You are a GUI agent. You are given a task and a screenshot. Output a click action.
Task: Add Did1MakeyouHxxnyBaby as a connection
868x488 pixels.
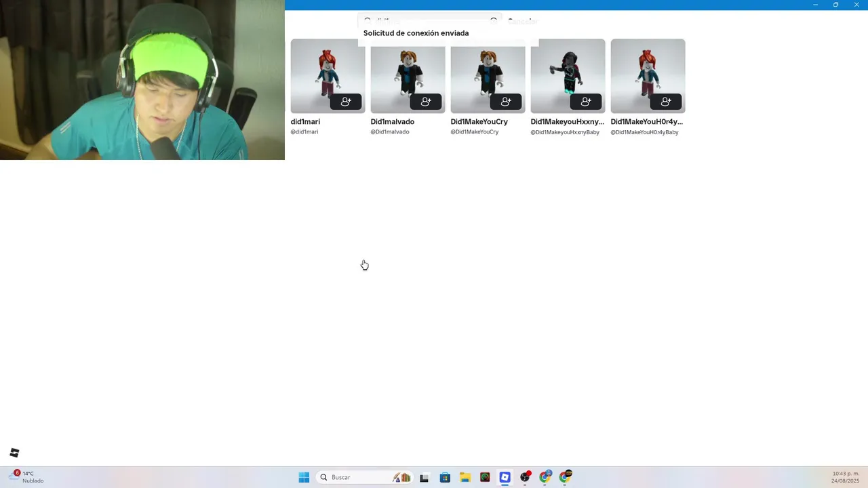click(586, 102)
